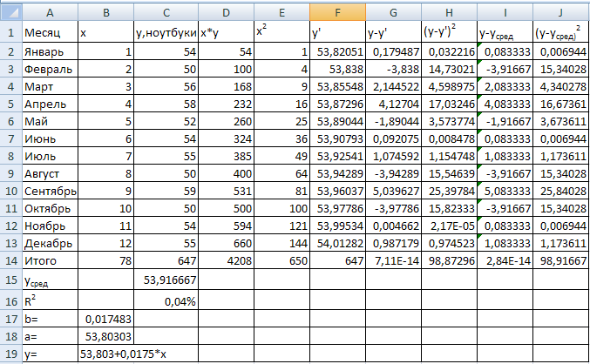Click the average value 53,916667
The height and width of the screenshot is (364, 590).
[166, 280]
